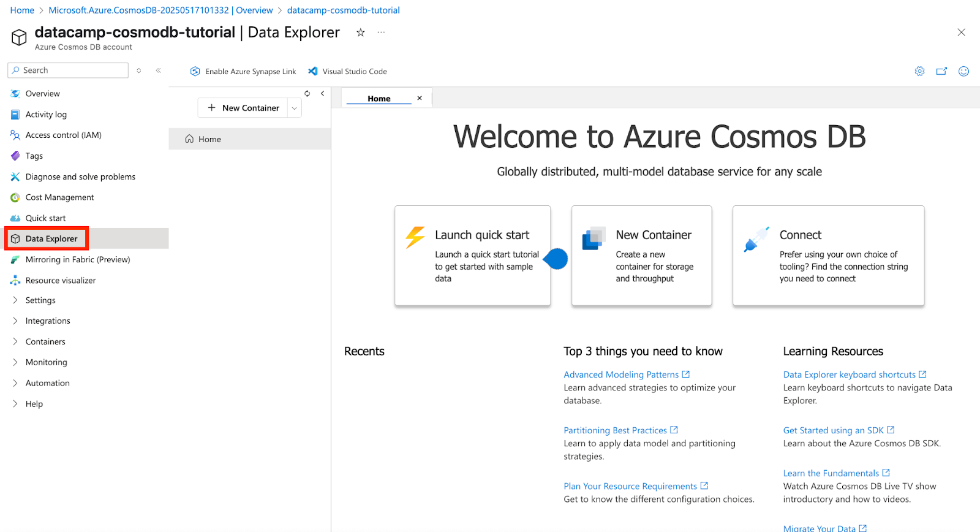Close the Data Explorer blade
The height and width of the screenshot is (532, 980).
click(x=961, y=32)
